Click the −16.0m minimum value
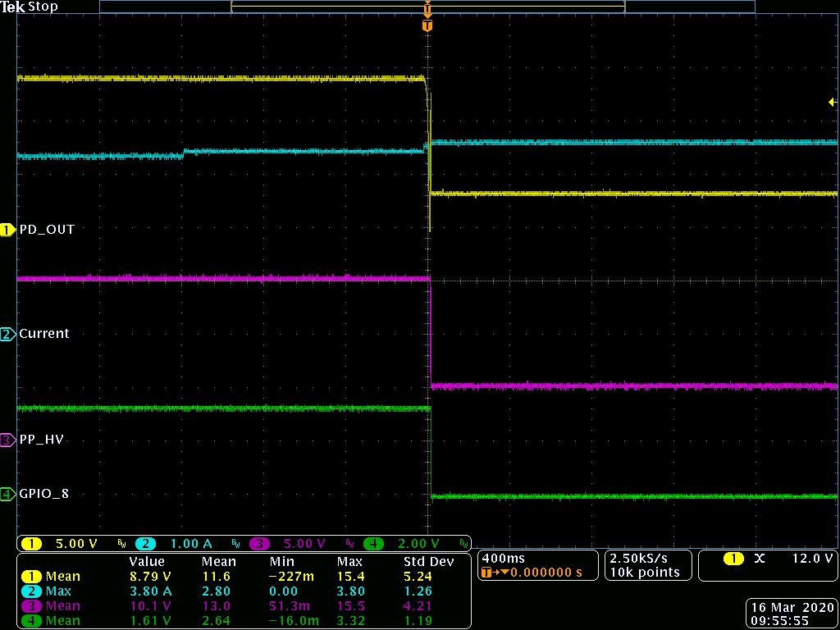 click(x=295, y=621)
